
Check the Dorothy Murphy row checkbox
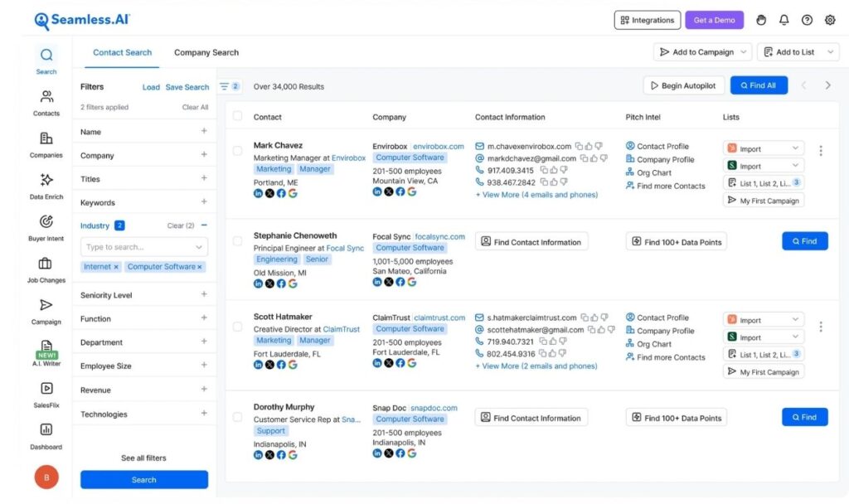pyautogui.click(x=237, y=417)
